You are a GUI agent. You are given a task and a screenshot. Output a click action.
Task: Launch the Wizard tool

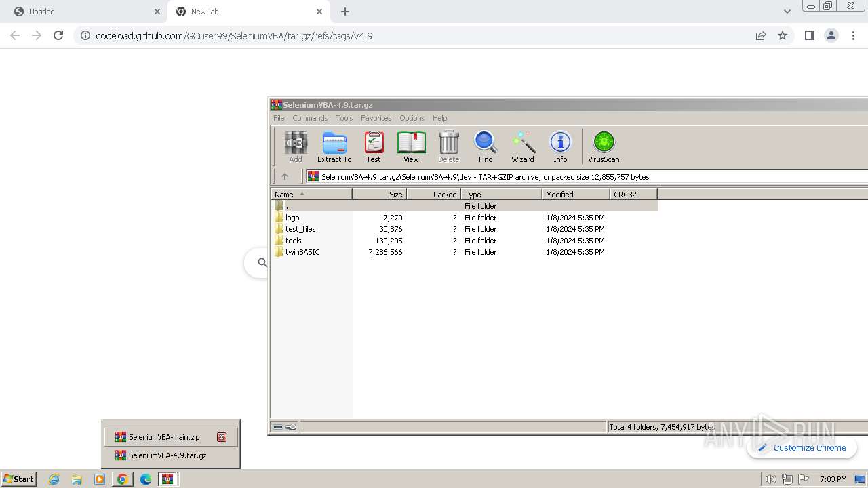tap(523, 147)
